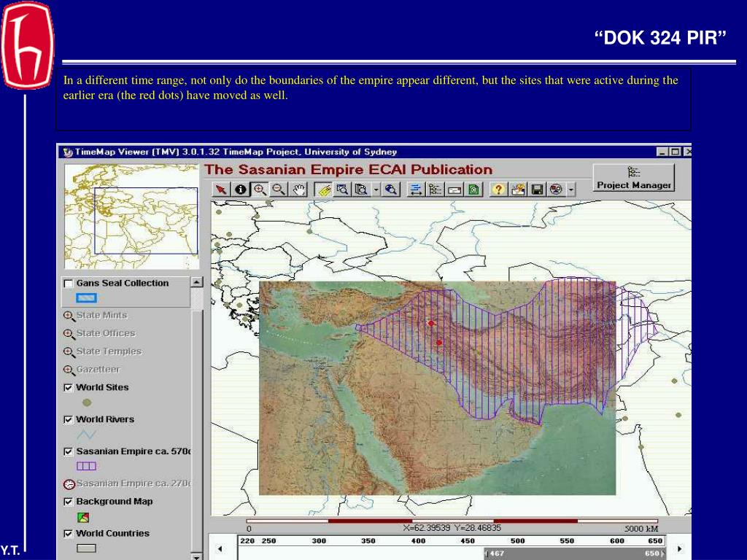Select the Gazetteer layer label

click(x=98, y=370)
